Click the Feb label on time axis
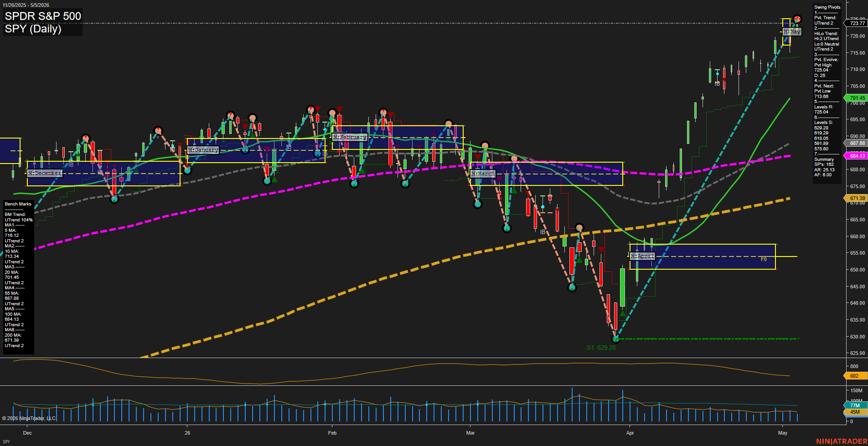Screen dimensions: 868x446 pyautogui.click(x=332, y=433)
